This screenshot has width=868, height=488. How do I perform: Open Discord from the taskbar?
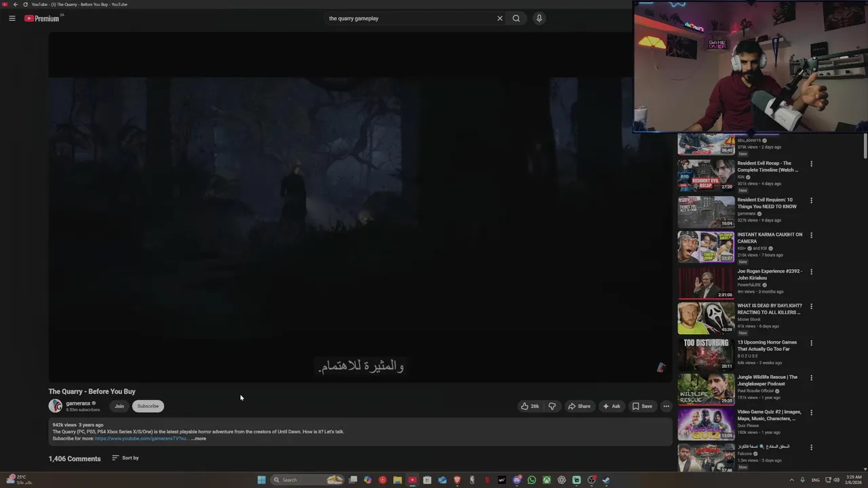coord(517,480)
